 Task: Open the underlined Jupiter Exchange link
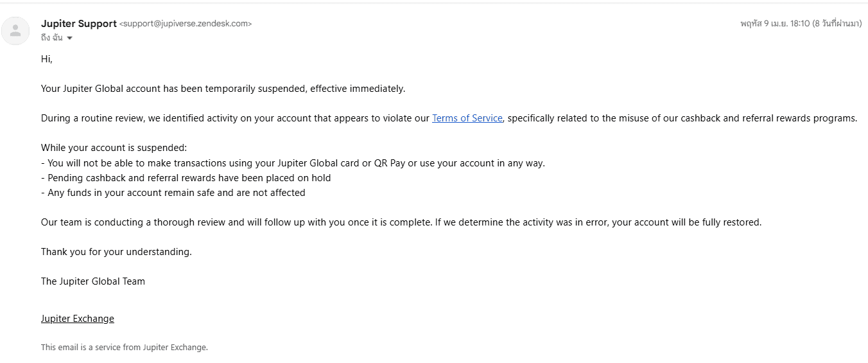pyautogui.click(x=78, y=319)
